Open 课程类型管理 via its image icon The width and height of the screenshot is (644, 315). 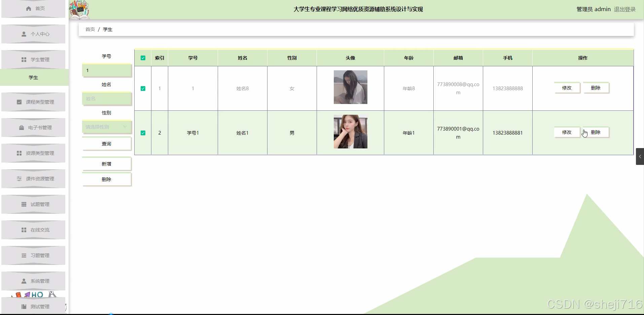point(19,102)
